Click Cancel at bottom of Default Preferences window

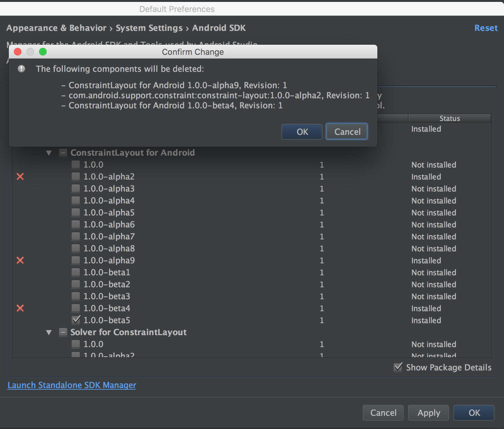coord(383,413)
